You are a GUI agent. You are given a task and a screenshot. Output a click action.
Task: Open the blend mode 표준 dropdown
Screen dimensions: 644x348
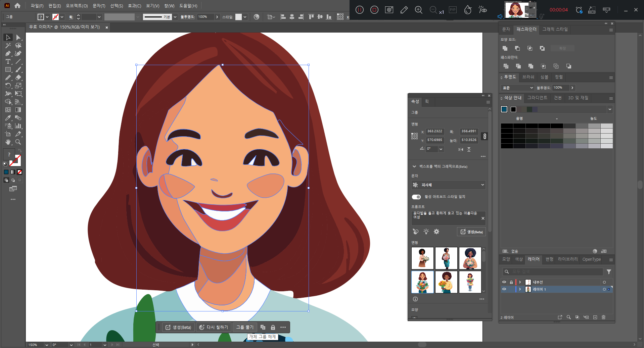(x=517, y=88)
